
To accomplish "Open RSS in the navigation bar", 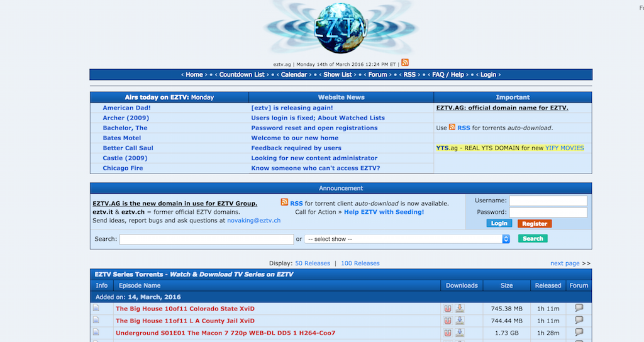I will click(409, 75).
